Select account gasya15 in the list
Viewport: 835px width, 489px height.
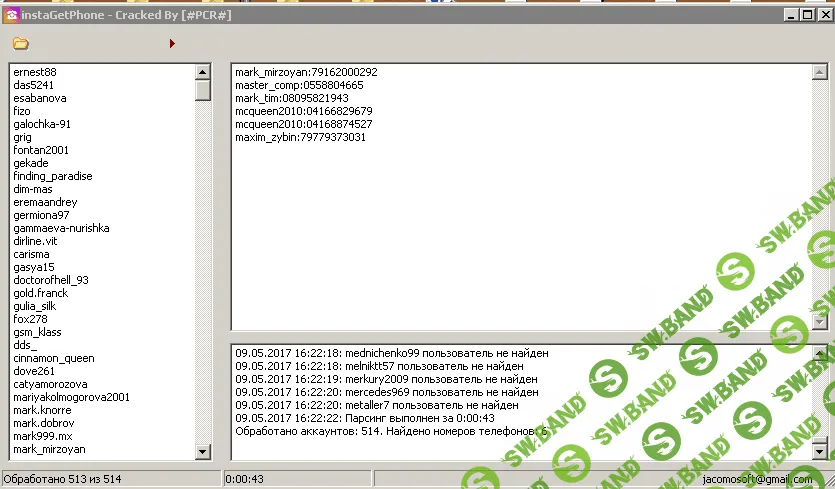[x=34, y=267]
